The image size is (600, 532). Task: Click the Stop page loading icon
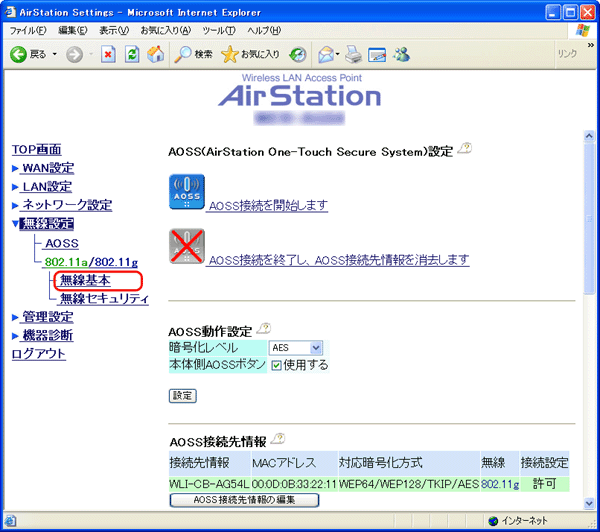click(x=108, y=55)
